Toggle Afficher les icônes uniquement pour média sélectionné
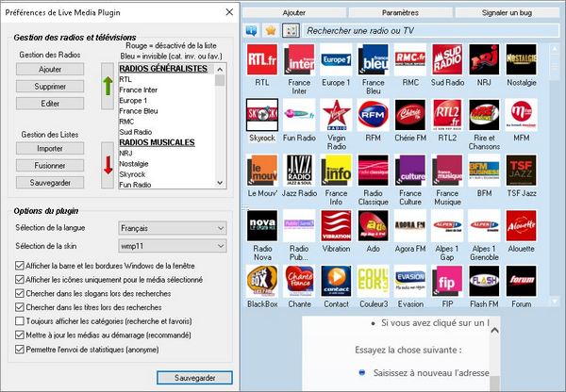Image resolution: width=566 pixels, height=392 pixels. point(20,280)
